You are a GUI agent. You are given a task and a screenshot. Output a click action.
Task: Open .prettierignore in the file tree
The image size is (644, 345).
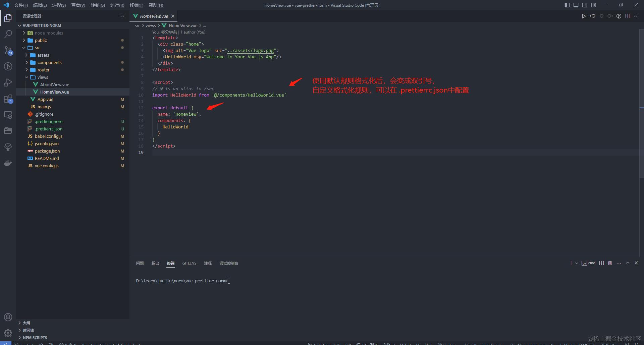pyautogui.click(x=73, y=121)
